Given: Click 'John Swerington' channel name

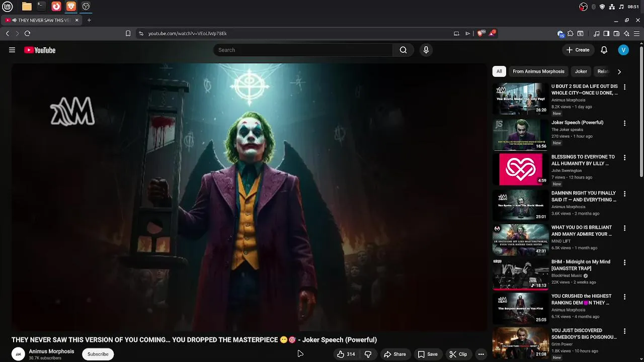Looking at the screenshot, I should pos(567,170).
